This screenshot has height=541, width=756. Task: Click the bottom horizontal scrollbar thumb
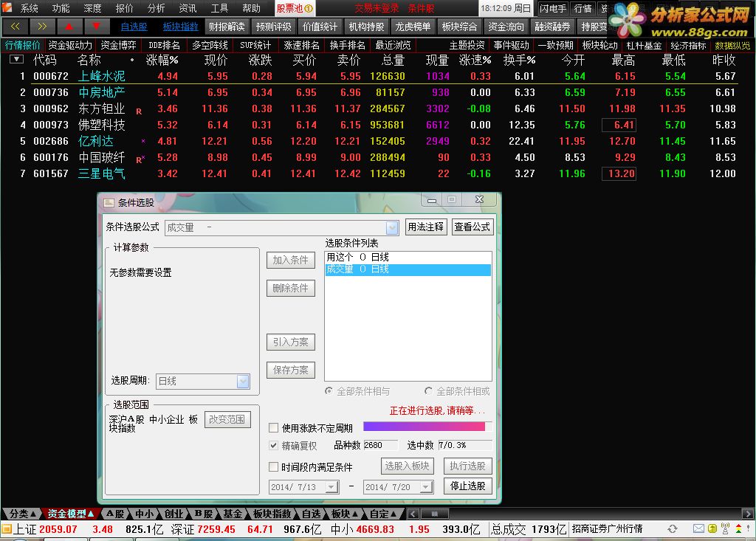pyautogui.click(x=434, y=514)
